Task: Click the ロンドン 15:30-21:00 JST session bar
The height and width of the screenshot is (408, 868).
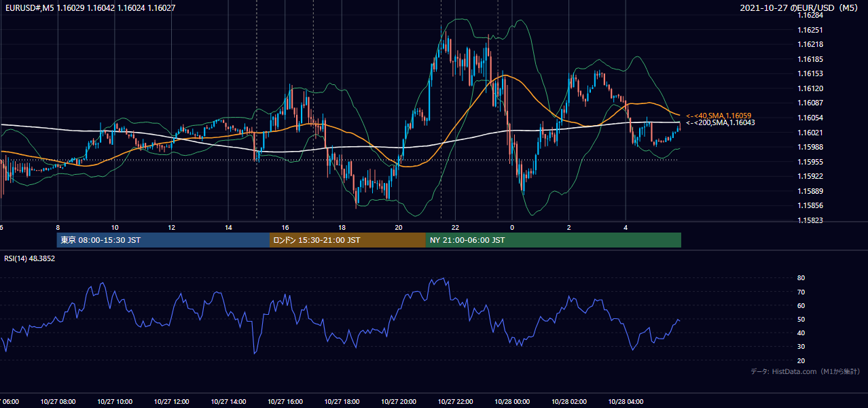Action: coord(348,240)
